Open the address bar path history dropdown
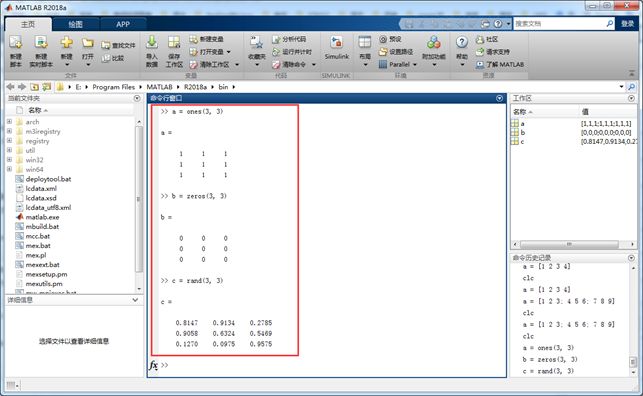 coord(621,86)
